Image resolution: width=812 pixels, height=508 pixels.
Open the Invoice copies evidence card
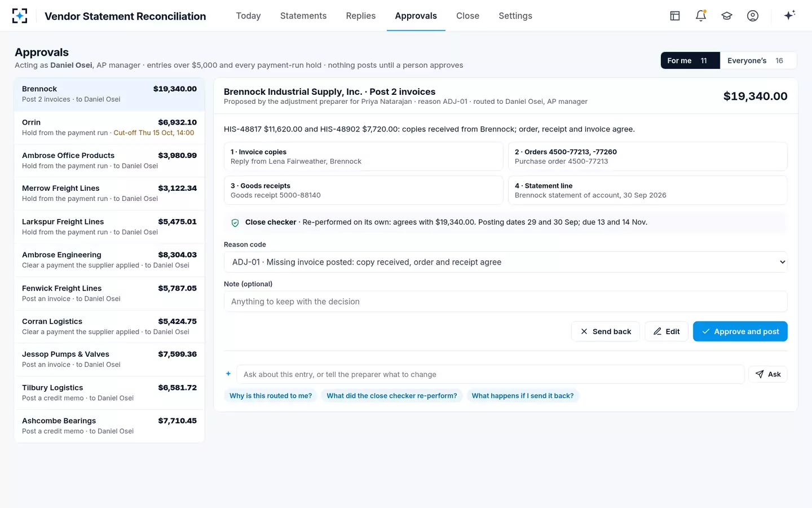(x=364, y=156)
